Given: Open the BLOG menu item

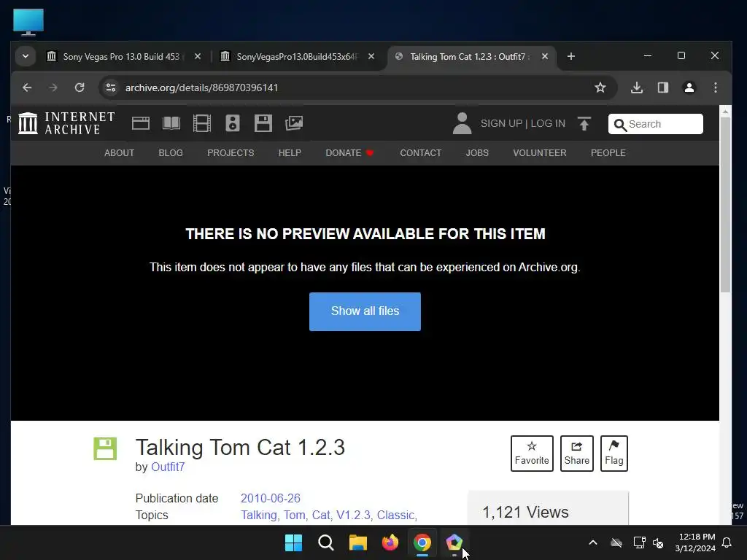Looking at the screenshot, I should click(171, 153).
